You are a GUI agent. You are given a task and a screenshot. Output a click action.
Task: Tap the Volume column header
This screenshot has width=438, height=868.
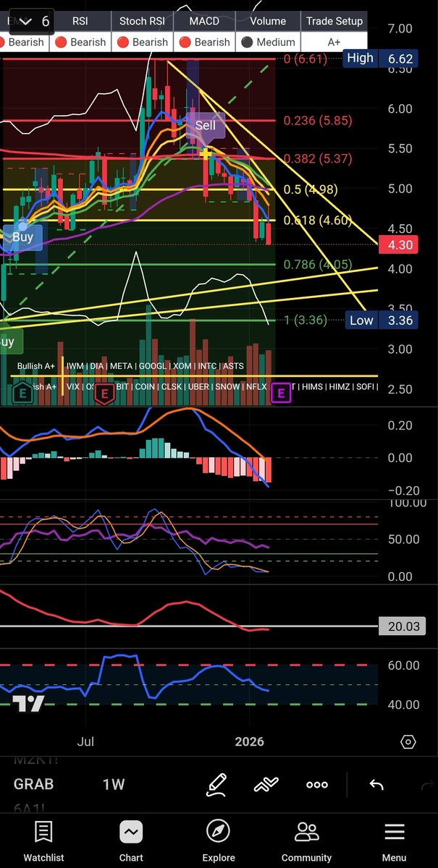[x=268, y=21]
